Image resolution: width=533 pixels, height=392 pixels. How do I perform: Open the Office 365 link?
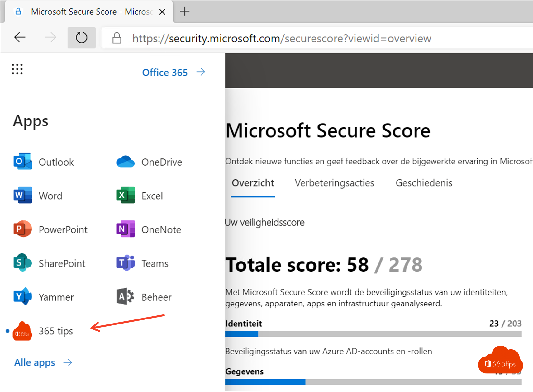pos(165,73)
